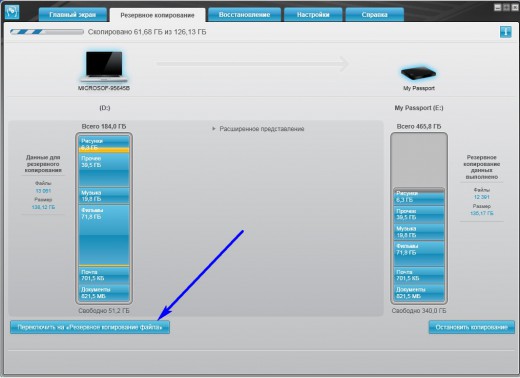Click the Остановить копирование button

pyautogui.click(x=472, y=327)
